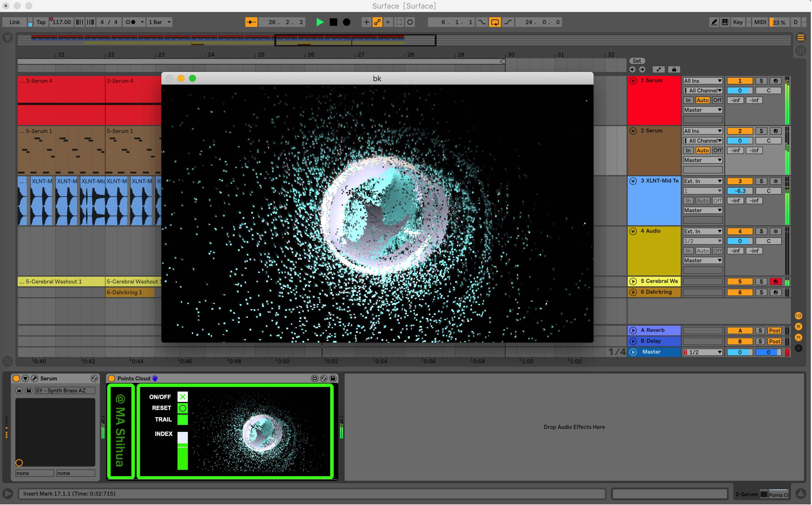Click the Automation Arm chain icon

pyautogui.click(x=377, y=22)
